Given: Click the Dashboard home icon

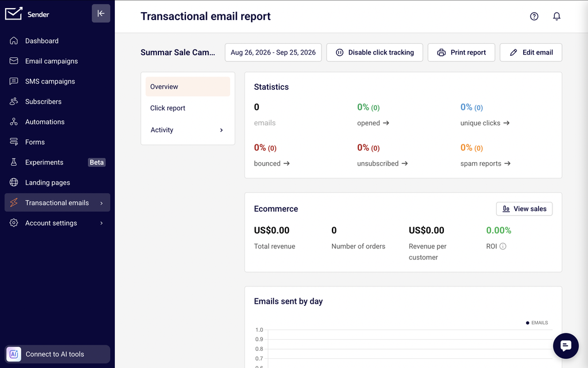Looking at the screenshot, I should pyautogui.click(x=14, y=41).
